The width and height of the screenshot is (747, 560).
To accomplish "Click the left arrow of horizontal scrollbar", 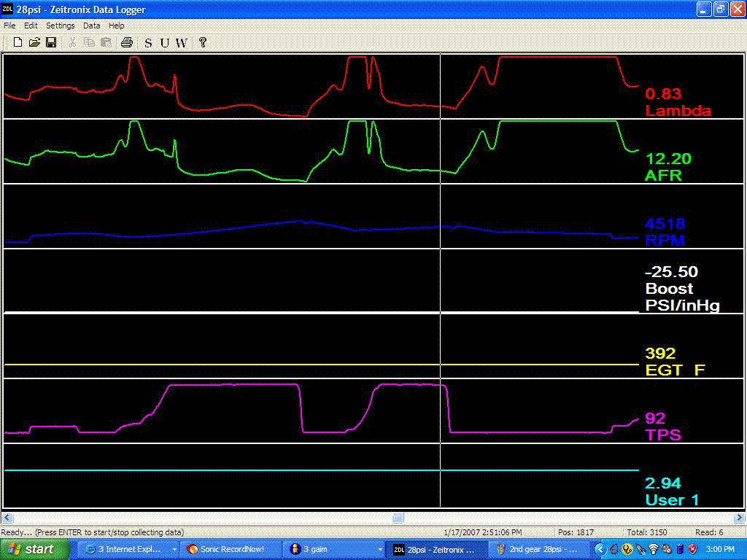I will point(7,517).
